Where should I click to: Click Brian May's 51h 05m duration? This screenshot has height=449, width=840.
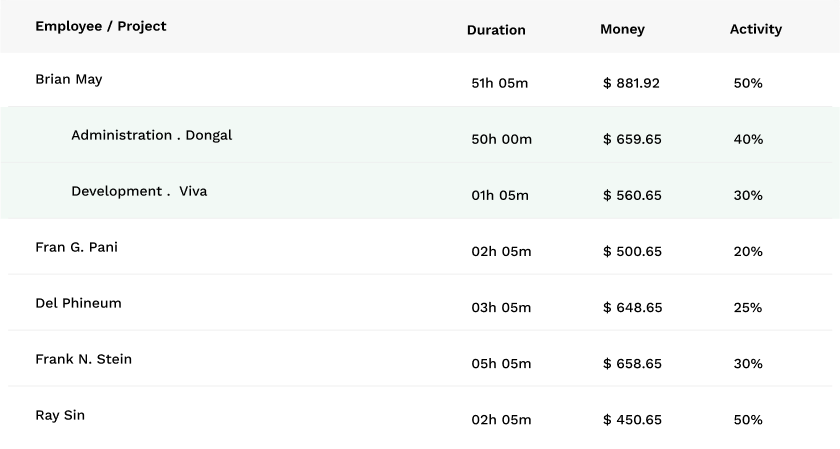point(500,84)
